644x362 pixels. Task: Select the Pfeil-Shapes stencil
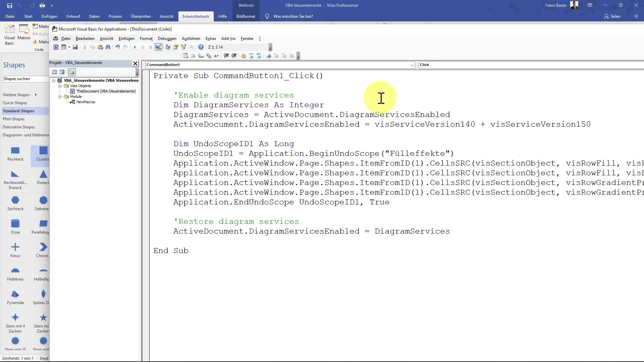click(14, 119)
